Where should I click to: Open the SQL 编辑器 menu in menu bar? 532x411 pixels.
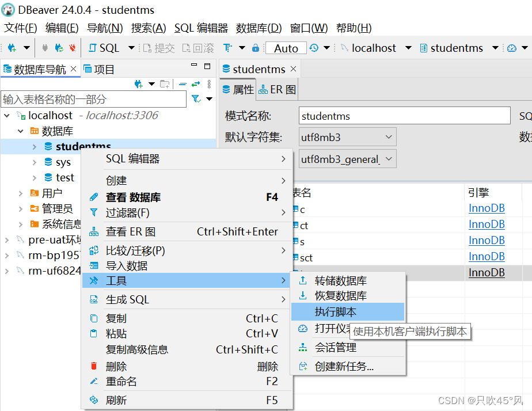(x=201, y=28)
